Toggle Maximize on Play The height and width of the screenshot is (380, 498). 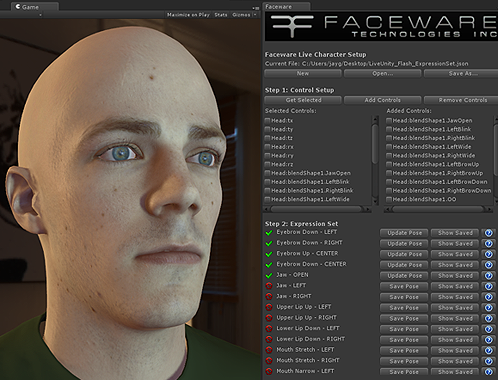[188, 15]
